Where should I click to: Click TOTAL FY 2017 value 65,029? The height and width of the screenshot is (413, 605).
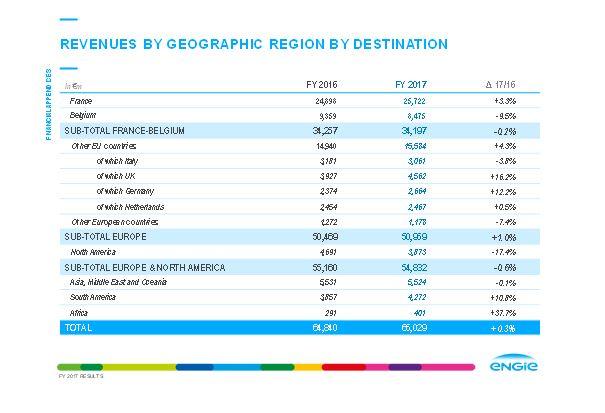point(414,328)
